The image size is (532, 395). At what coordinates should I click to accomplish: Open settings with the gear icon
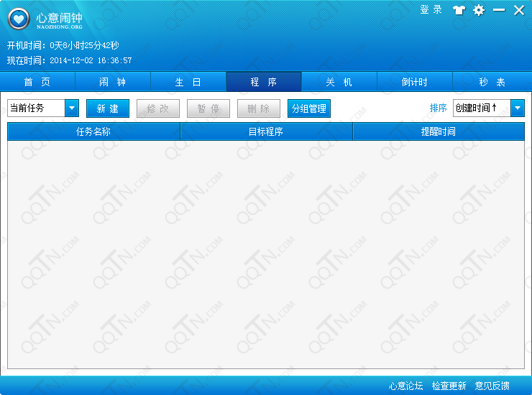coord(479,10)
